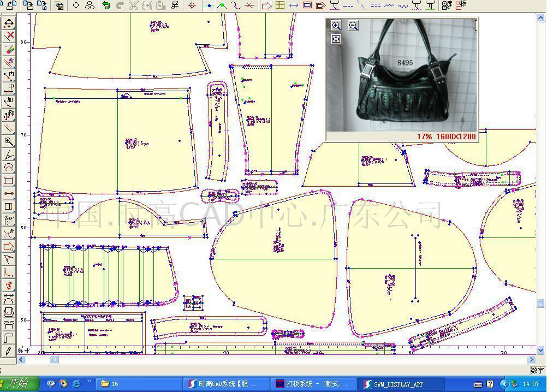Select the 加 add point tool
559x392 pixels.
coord(9,102)
